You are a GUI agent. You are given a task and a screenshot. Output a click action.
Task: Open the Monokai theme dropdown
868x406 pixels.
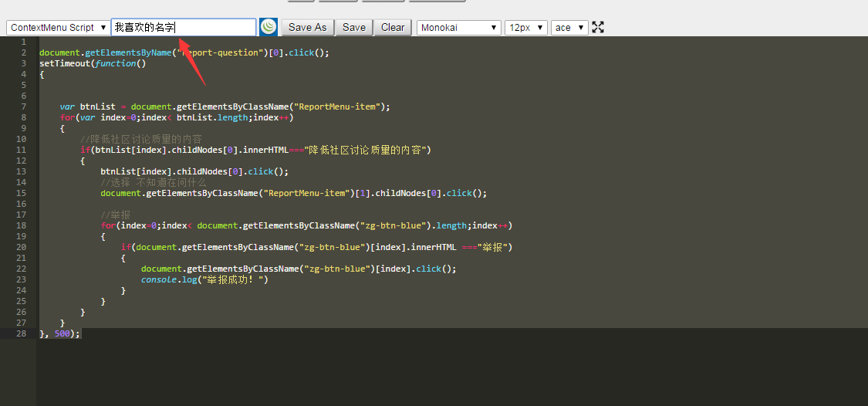point(459,28)
